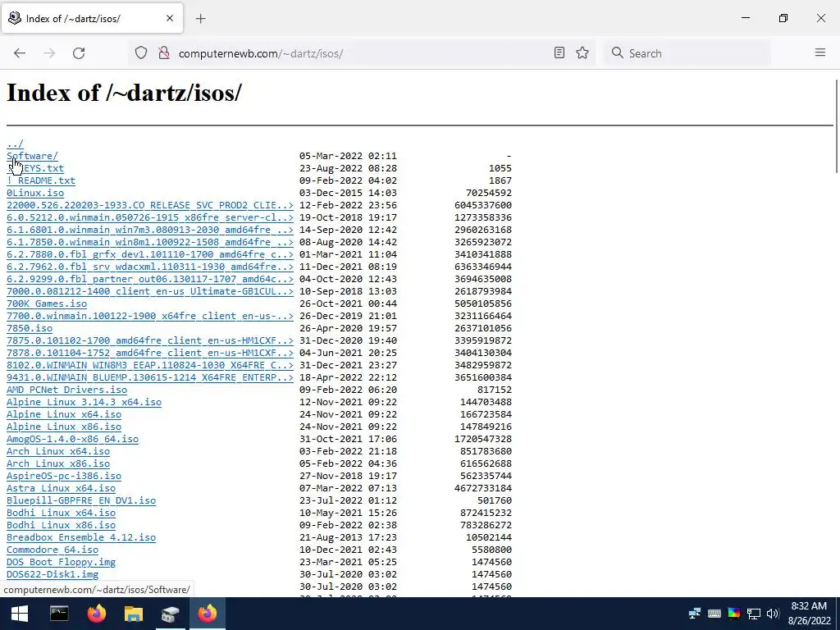The width and height of the screenshot is (840, 630).
Task: Open 7000.0.081212-1400 client Ultimate link
Action: click(x=150, y=291)
